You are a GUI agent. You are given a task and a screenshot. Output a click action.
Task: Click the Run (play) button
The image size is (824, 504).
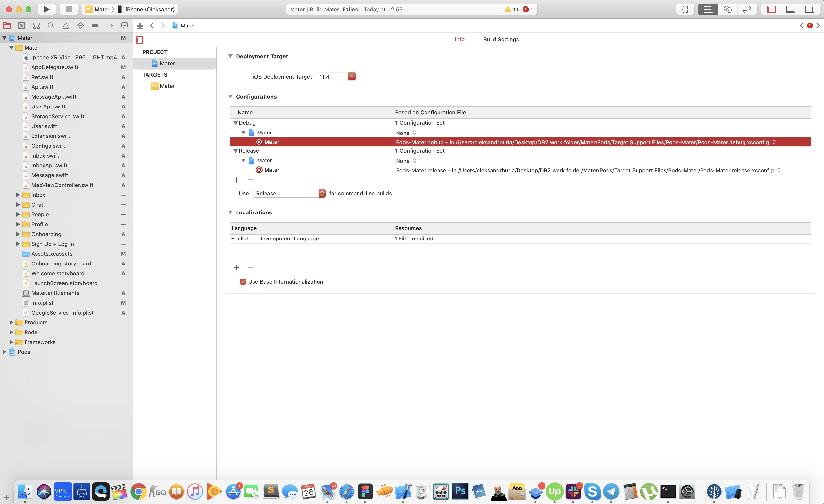[46, 9]
